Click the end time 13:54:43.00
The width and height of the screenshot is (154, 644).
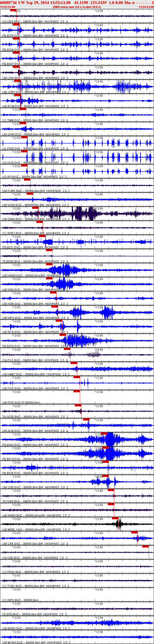[x=146, y=7]
